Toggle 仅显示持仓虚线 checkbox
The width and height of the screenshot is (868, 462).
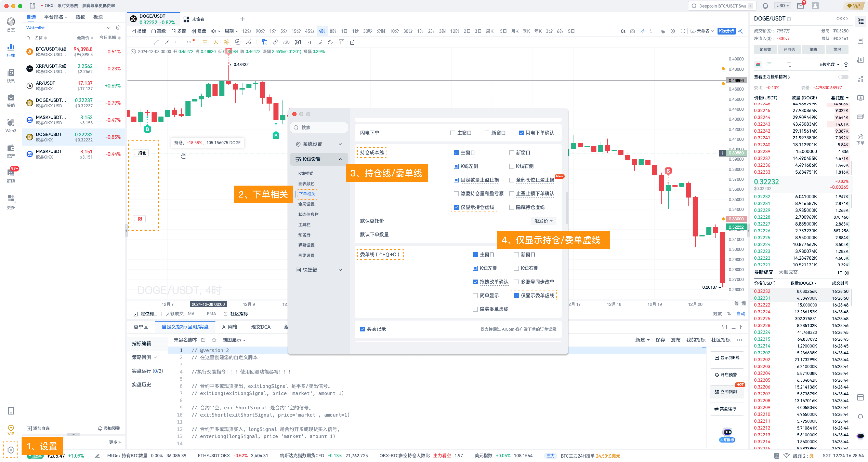(456, 207)
